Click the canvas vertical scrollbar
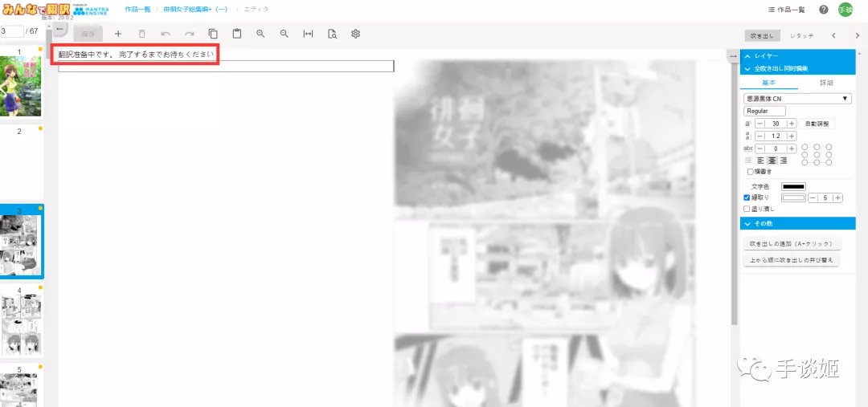Viewport: 868px width, 407px height. 735,193
